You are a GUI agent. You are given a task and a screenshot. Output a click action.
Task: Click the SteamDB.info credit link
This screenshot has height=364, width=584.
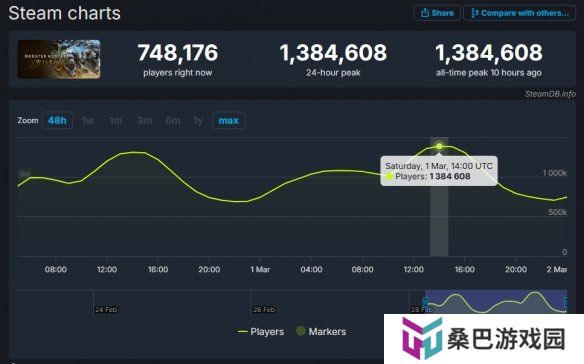coord(550,94)
